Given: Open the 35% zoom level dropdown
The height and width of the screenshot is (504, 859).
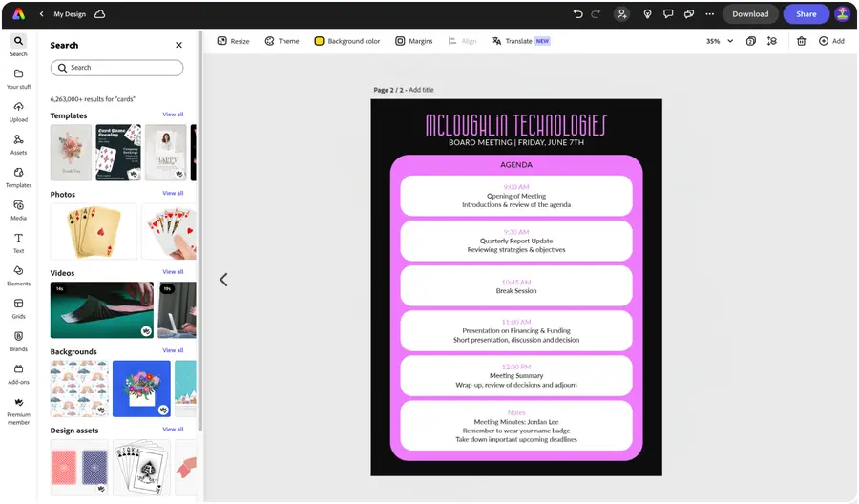Looking at the screenshot, I should 720,41.
